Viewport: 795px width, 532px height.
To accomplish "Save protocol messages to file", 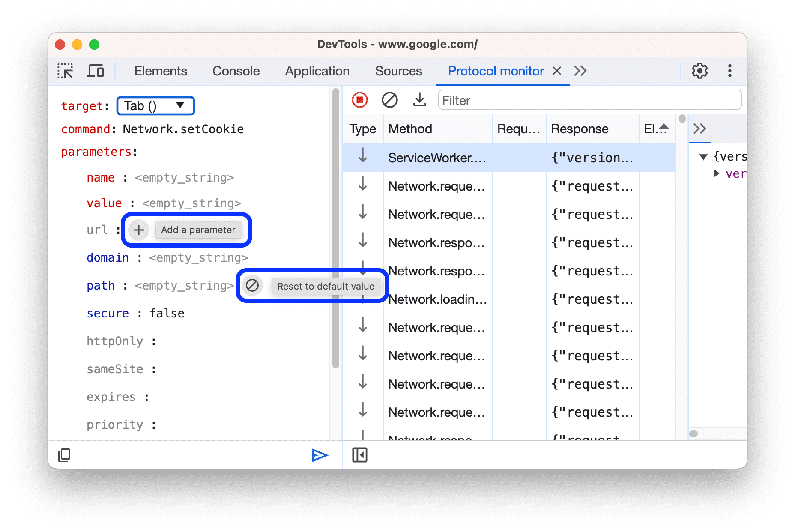I will pyautogui.click(x=419, y=100).
